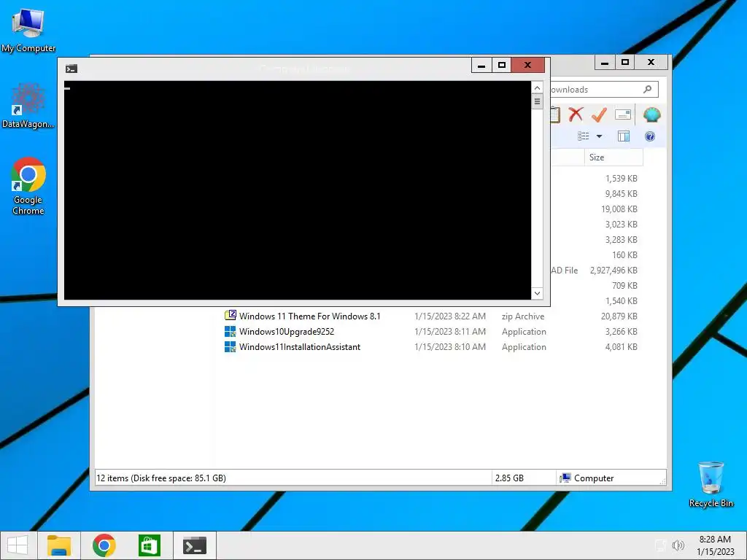Click the search magnifier icon in Explorer
Image resolution: width=747 pixels, height=560 pixels.
point(647,89)
